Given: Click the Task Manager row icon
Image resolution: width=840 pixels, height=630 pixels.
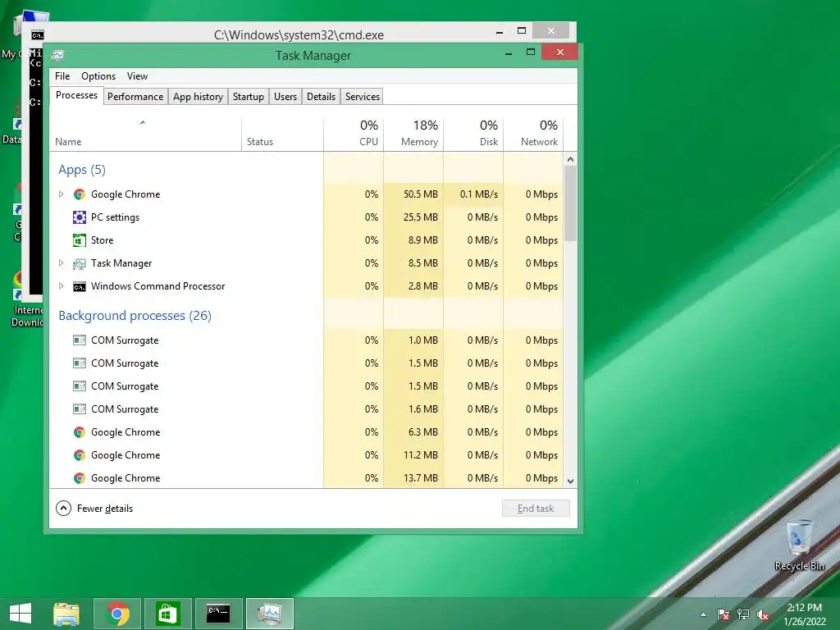Looking at the screenshot, I should 80,263.
